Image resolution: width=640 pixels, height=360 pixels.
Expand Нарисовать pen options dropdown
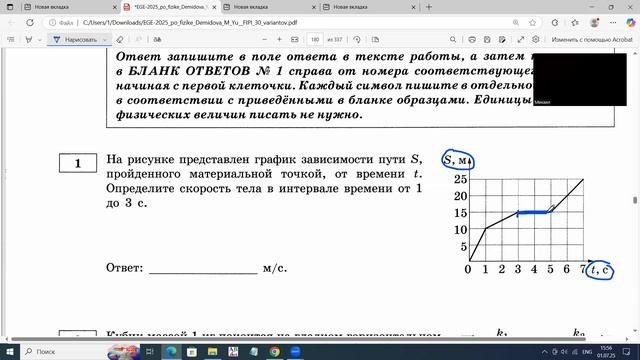click(105, 40)
